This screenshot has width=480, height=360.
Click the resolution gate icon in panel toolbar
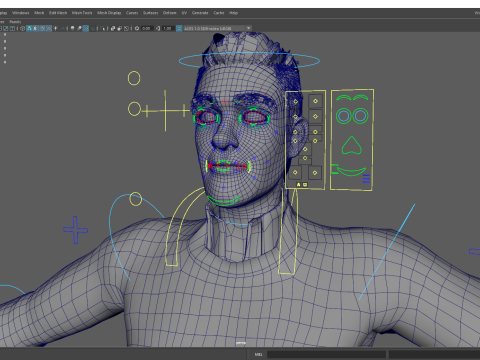click(x=5, y=28)
